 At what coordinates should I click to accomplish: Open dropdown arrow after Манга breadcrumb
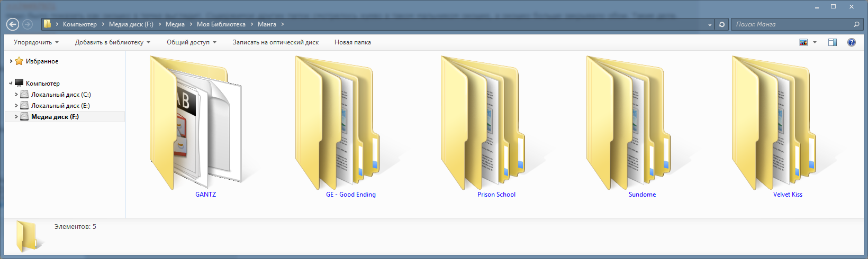[x=283, y=24]
